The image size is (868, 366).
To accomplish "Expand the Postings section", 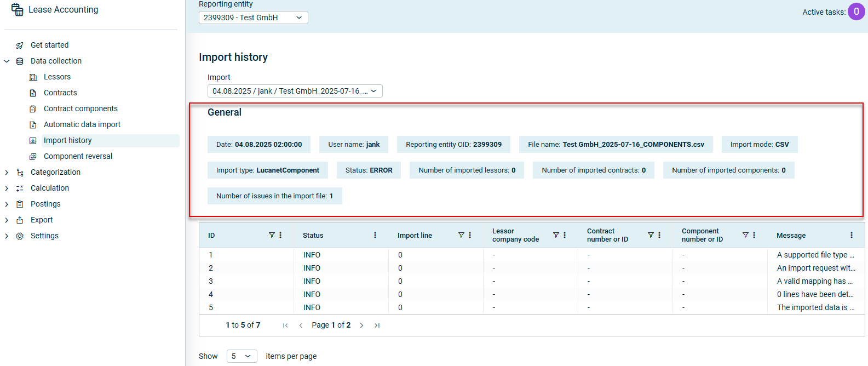I will click(x=7, y=204).
